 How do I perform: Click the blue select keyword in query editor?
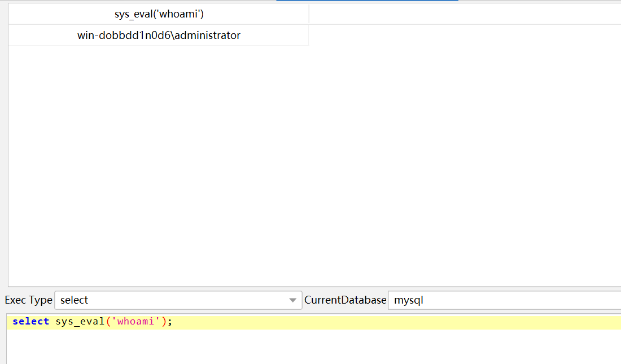(x=30, y=322)
